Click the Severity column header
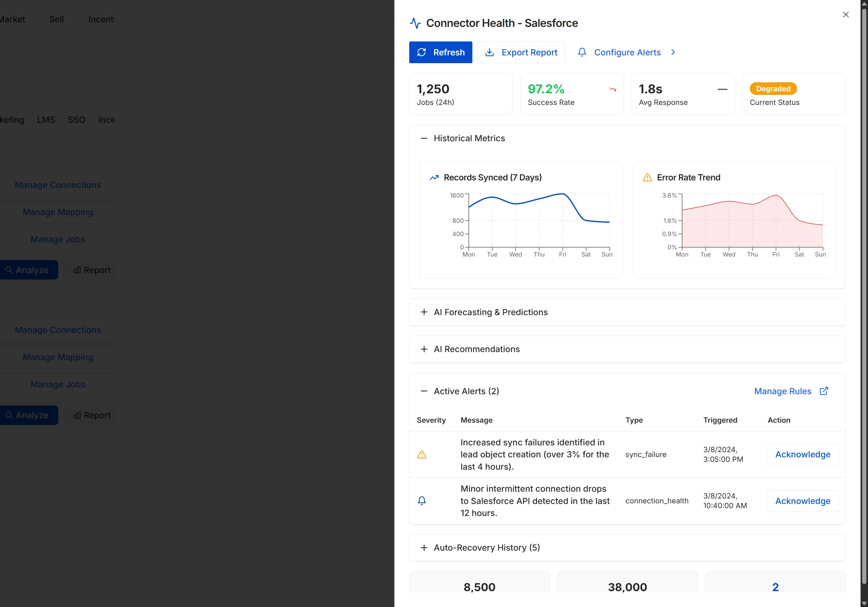 click(431, 420)
